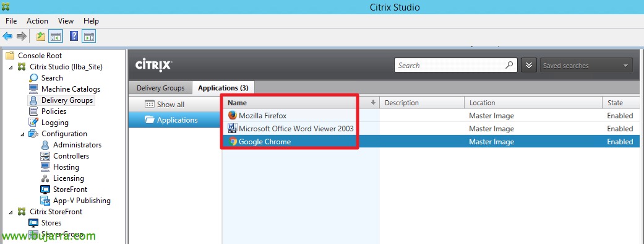
Task: Click the StoreFront monitor icon under Configuration
Action: 45,190
